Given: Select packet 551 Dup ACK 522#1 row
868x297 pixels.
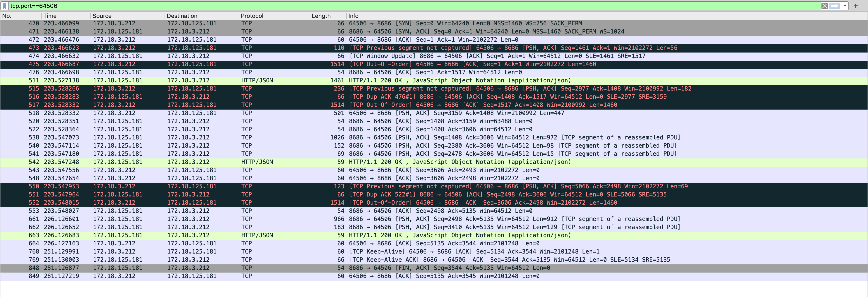Looking at the screenshot, I should tap(434, 194).
